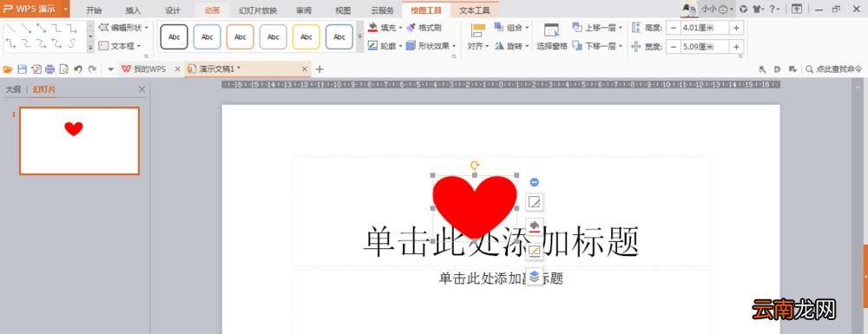Open 选择窗格 selection pane
The width and height of the screenshot is (868, 334).
point(552,37)
